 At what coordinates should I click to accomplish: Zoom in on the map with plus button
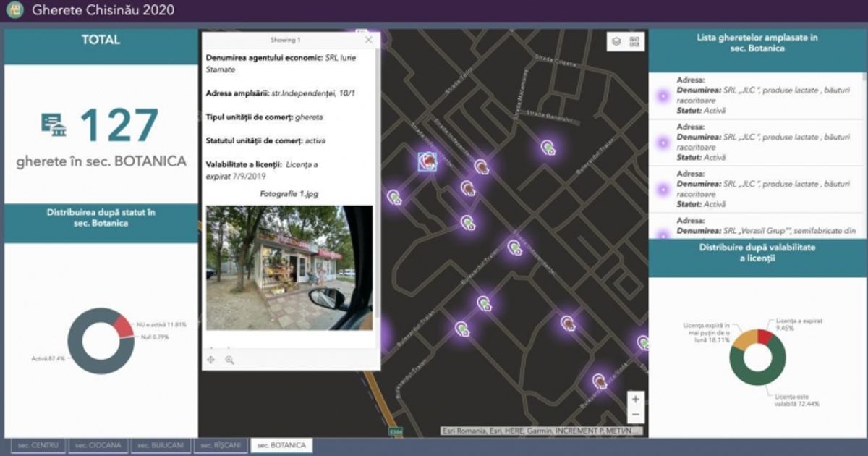[x=635, y=399]
